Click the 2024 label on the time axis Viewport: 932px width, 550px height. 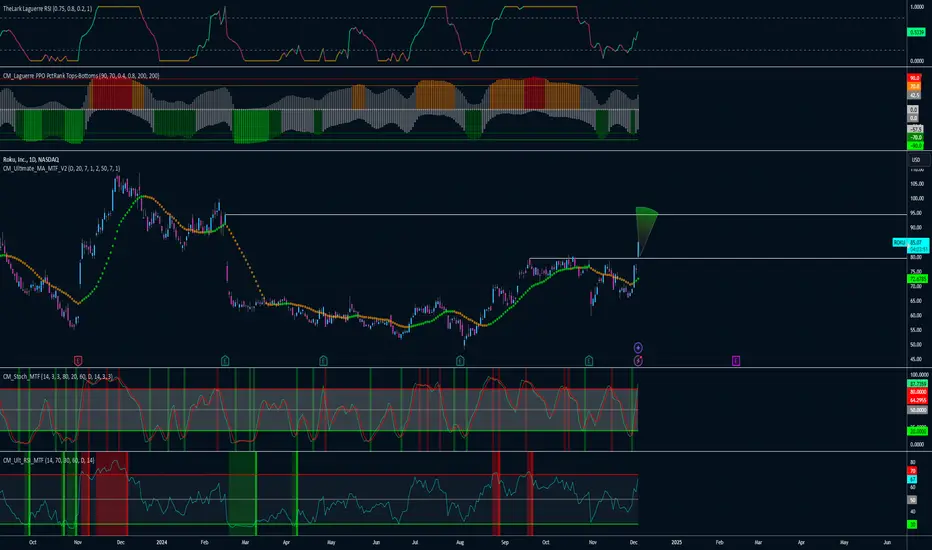pyautogui.click(x=162, y=542)
